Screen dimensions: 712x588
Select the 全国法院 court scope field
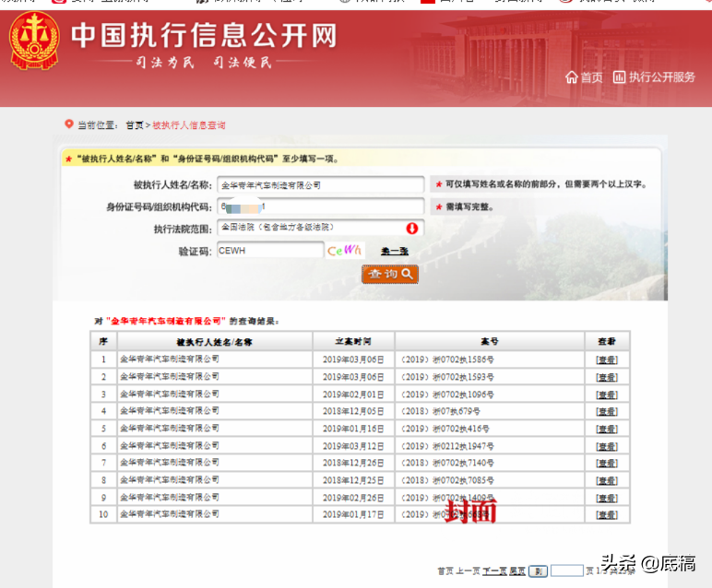(x=321, y=228)
